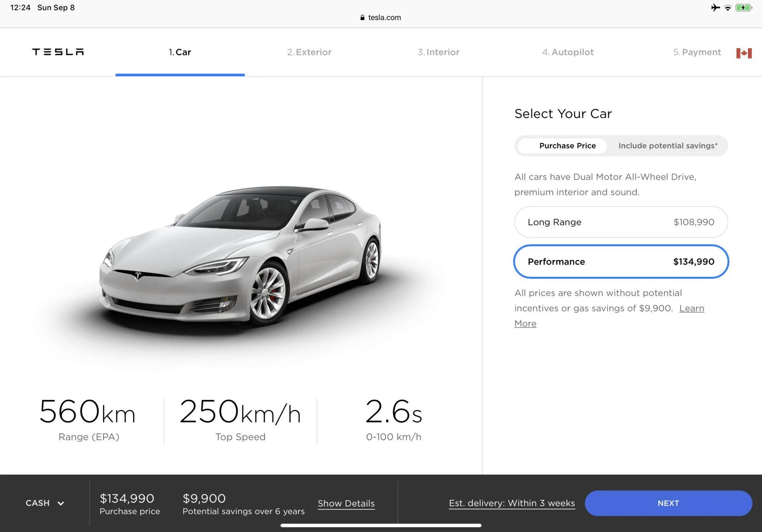Click the NEXT button
The image size is (762, 532).
(668, 503)
